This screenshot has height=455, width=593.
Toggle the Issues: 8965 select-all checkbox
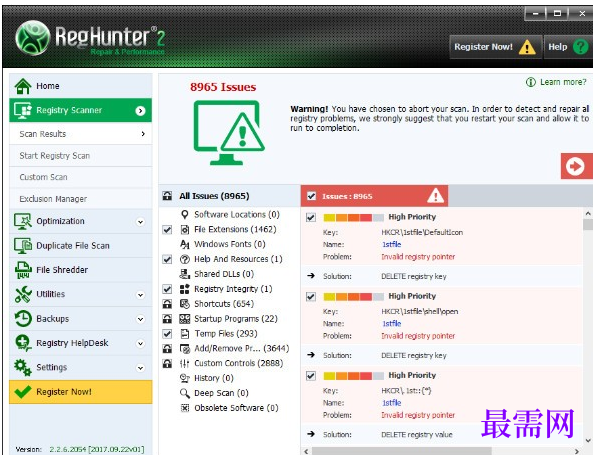coord(311,196)
